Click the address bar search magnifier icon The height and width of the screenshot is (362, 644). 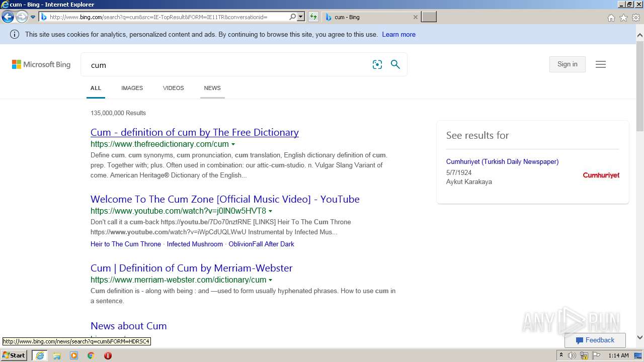click(x=292, y=17)
